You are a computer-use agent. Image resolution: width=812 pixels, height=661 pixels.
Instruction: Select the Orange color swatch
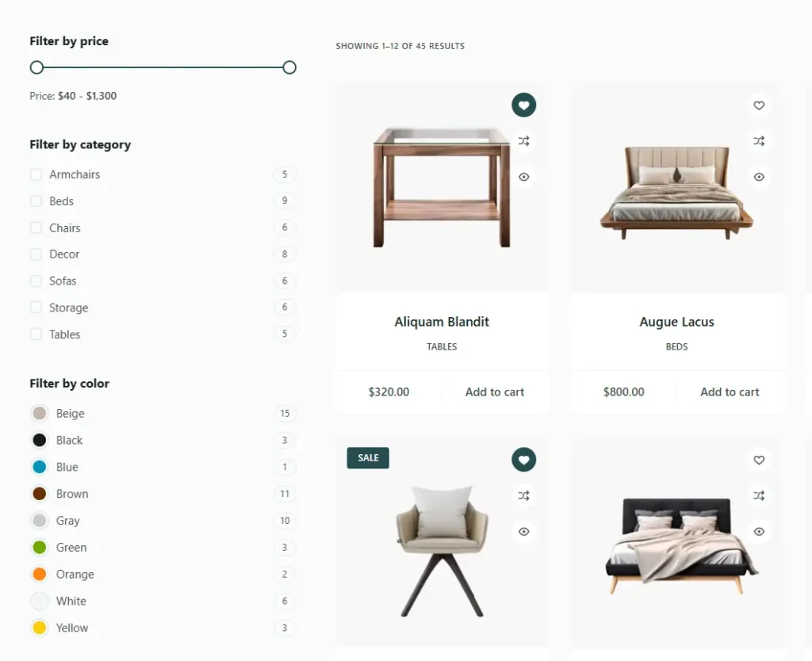point(40,574)
